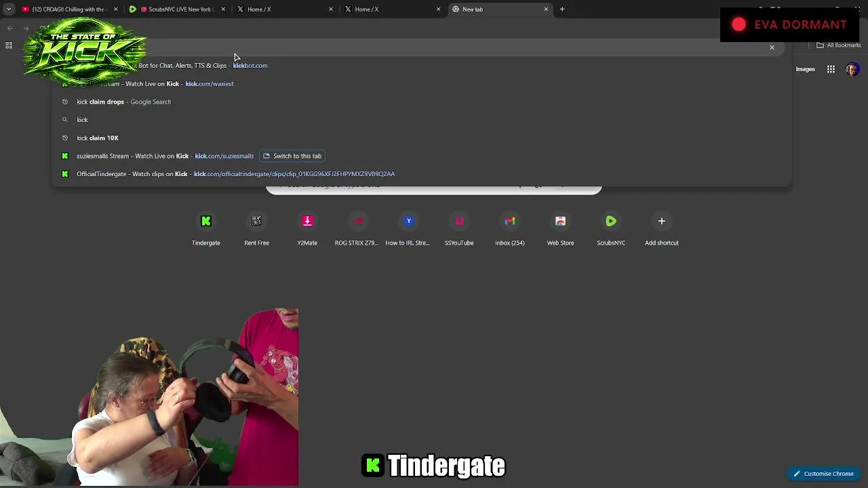Open the tab search dropdown arrow
This screenshot has width=868, height=488.
(x=9, y=9)
